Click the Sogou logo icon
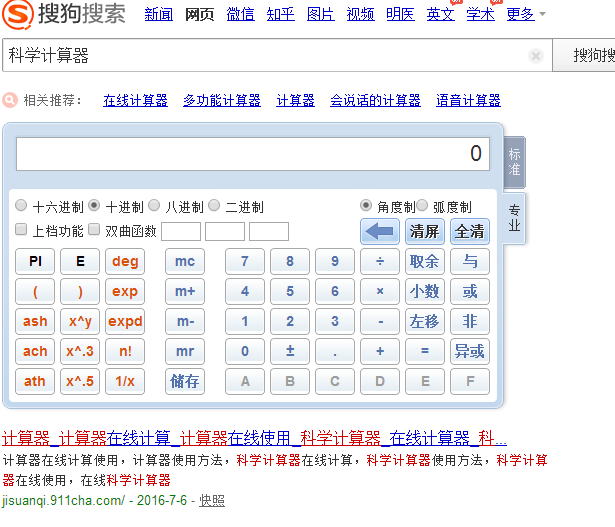The width and height of the screenshot is (615, 527). 18,15
